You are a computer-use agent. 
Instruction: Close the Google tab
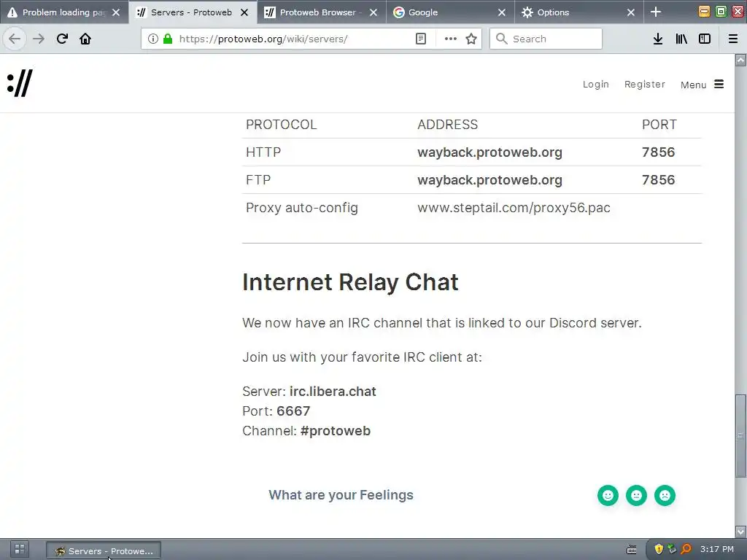pos(502,12)
